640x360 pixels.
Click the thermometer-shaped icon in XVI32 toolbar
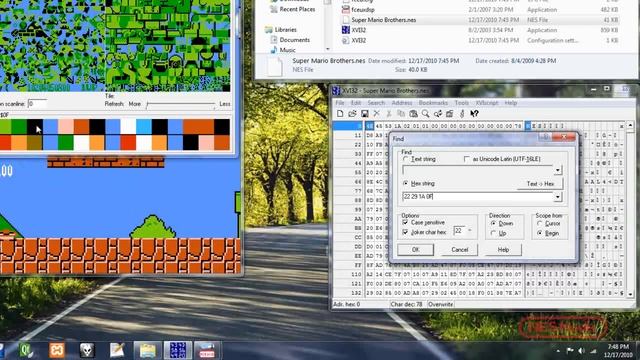point(462,114)
